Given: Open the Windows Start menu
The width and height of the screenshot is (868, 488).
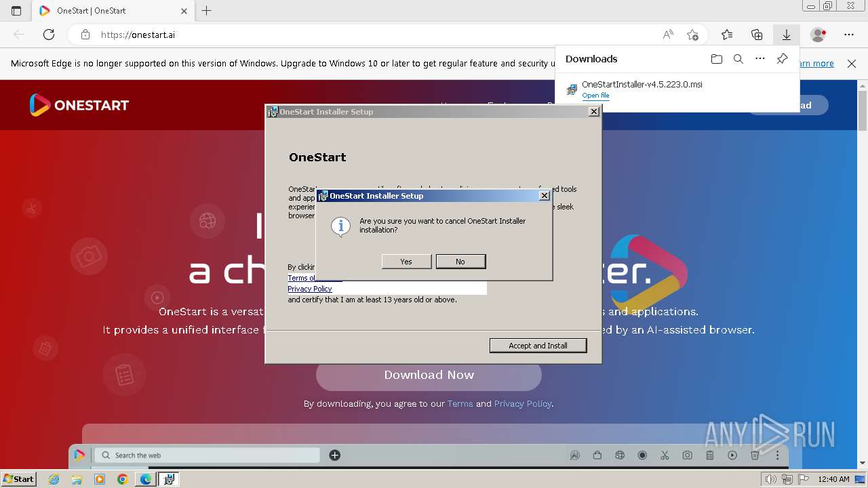Looking at the screenshot, I should [18, 479].
